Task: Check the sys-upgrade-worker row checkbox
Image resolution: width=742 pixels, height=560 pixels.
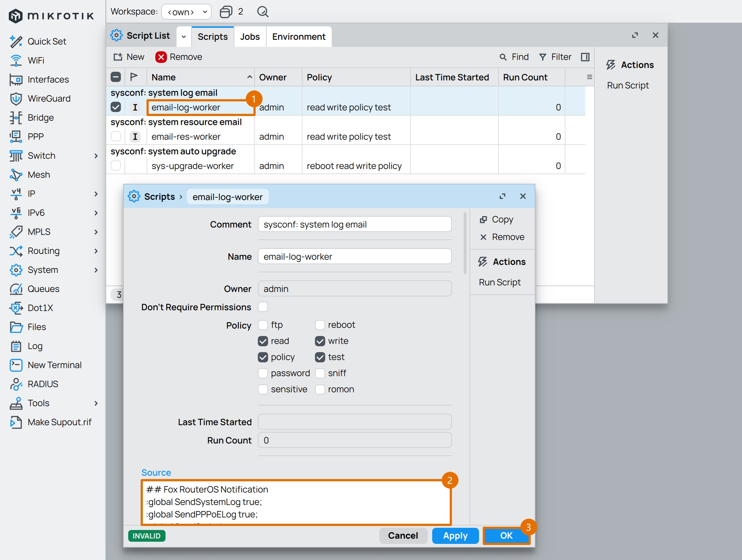Action: click(x=116, y=165)
